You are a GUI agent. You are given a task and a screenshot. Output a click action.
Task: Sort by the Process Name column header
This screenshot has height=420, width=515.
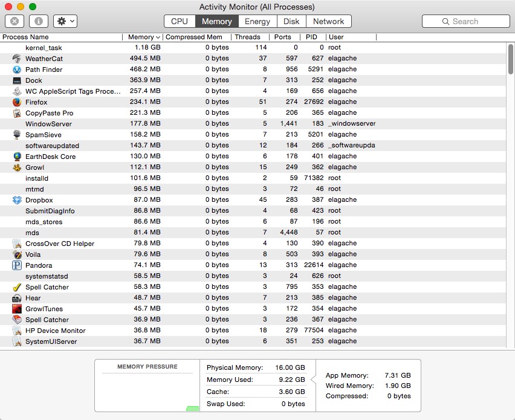coord(61,37)
